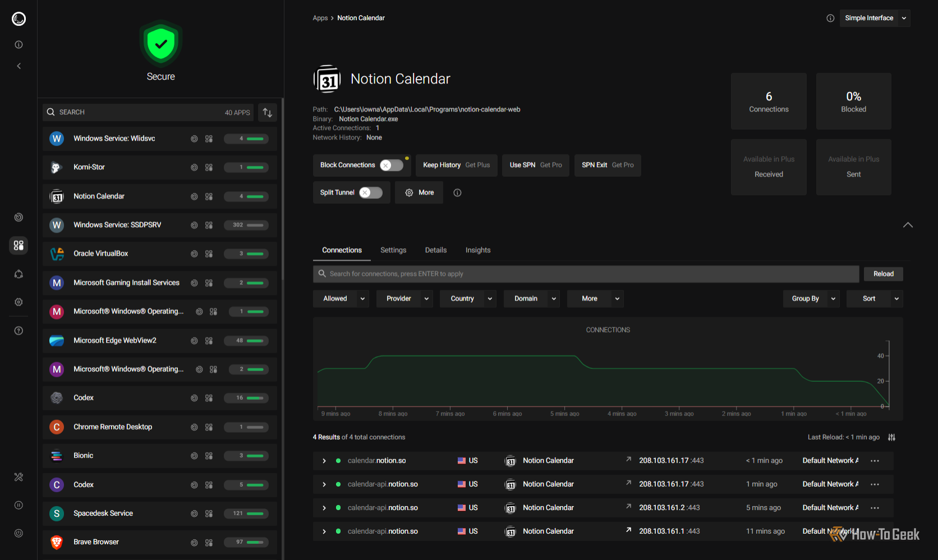The width and height of the screenshot is (938, 560).
Task: Click the grid icon in the Bionic row
Action: point(209,456)
